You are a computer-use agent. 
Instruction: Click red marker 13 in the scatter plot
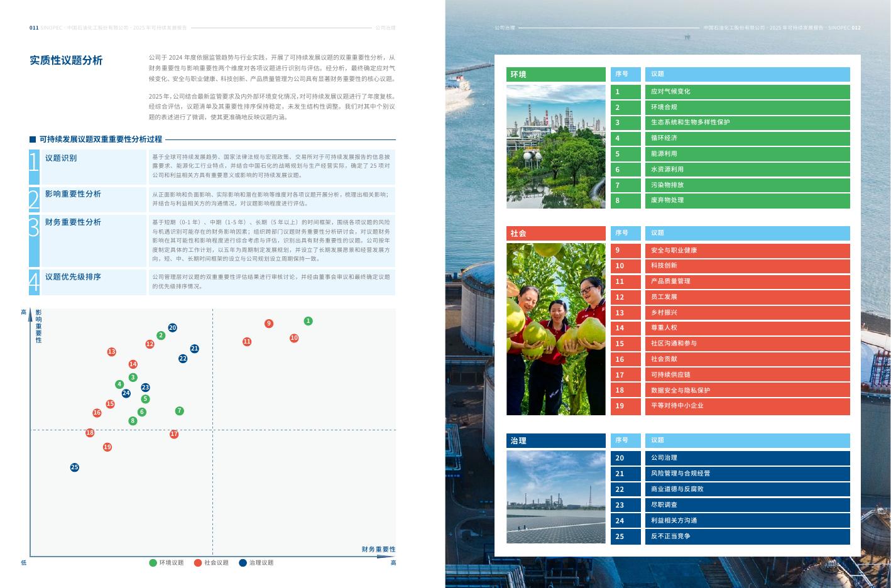111,352
